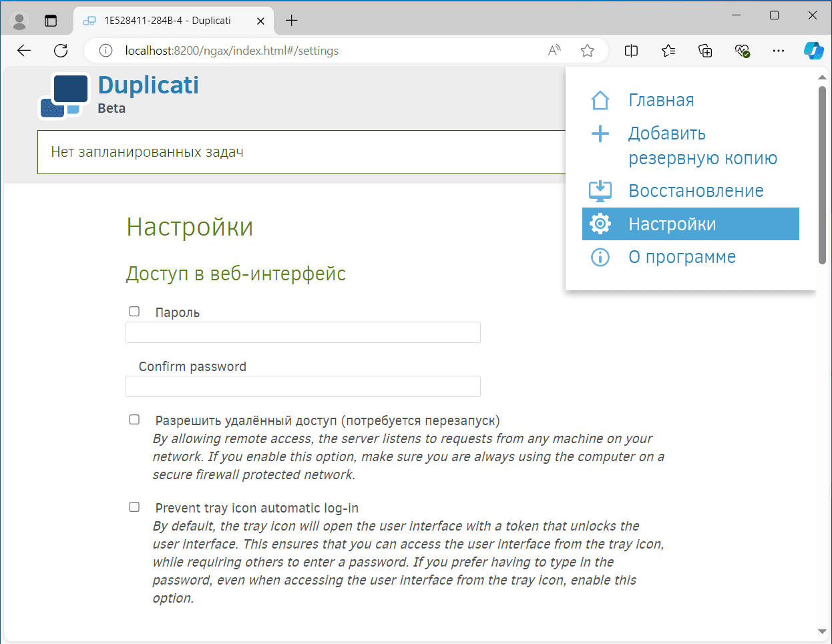
Task: Select Добавить резервную копию menu entry
Action: [x=690, y=145]
